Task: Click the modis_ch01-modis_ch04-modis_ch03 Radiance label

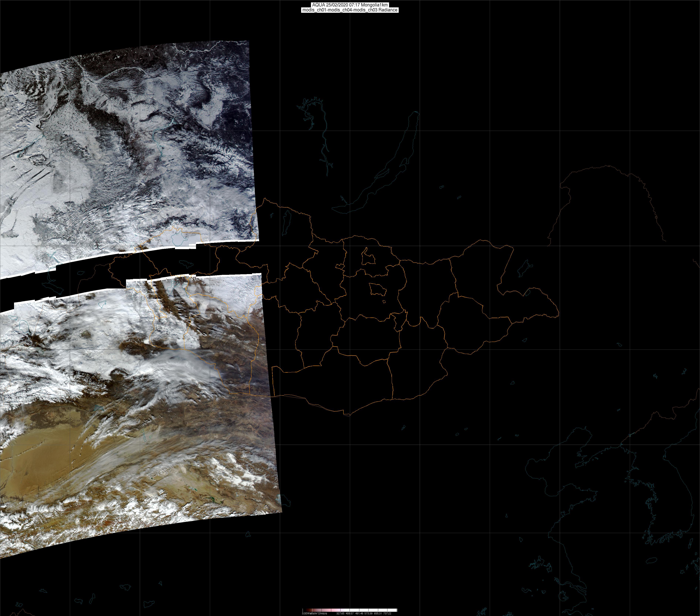Action: (x=350, y=10)
